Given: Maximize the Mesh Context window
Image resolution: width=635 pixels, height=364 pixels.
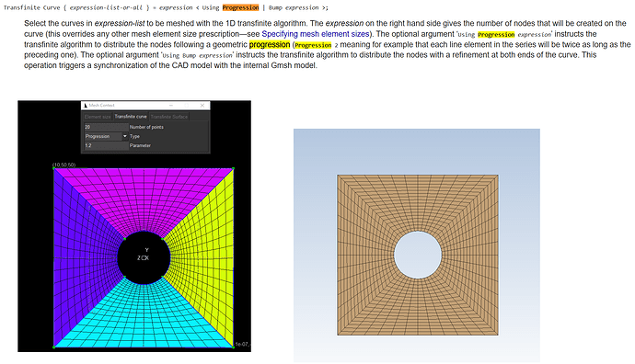Looking at the screenshot, I should [x=186, y=106].
